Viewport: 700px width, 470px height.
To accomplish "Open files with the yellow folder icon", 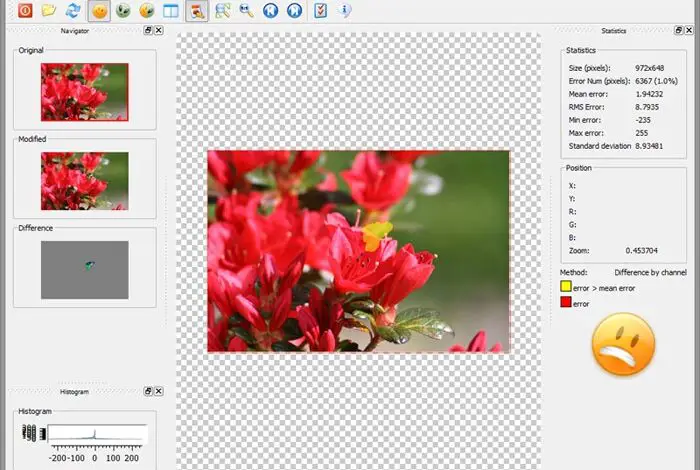I will [49, 10].
